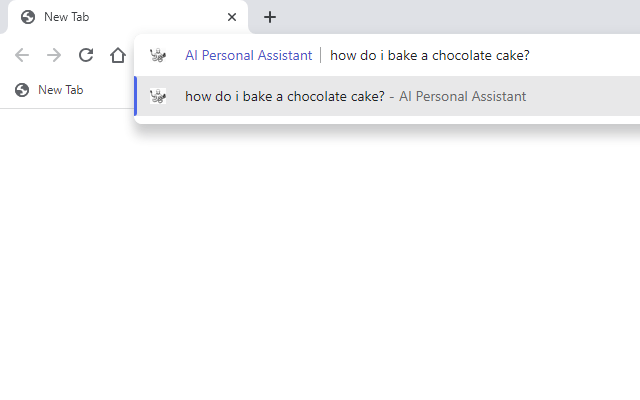Open the New Tab bookmark label
Viewport: 640px width, 400px height.
(60, 90)
